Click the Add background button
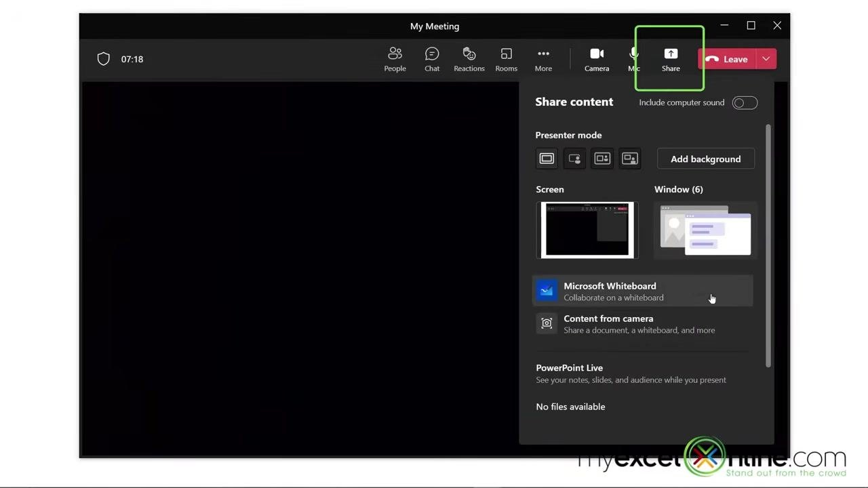This screenshot has width=868, height=488. pos(706,159)
